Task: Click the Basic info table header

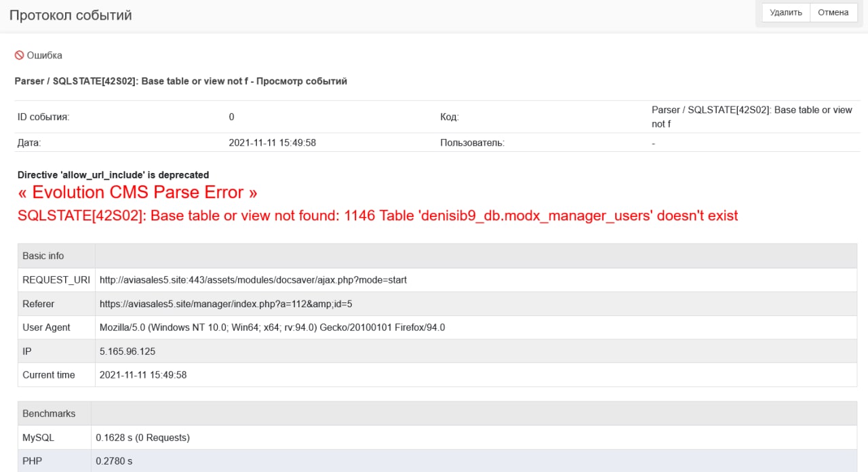Action: click(43, 256)
